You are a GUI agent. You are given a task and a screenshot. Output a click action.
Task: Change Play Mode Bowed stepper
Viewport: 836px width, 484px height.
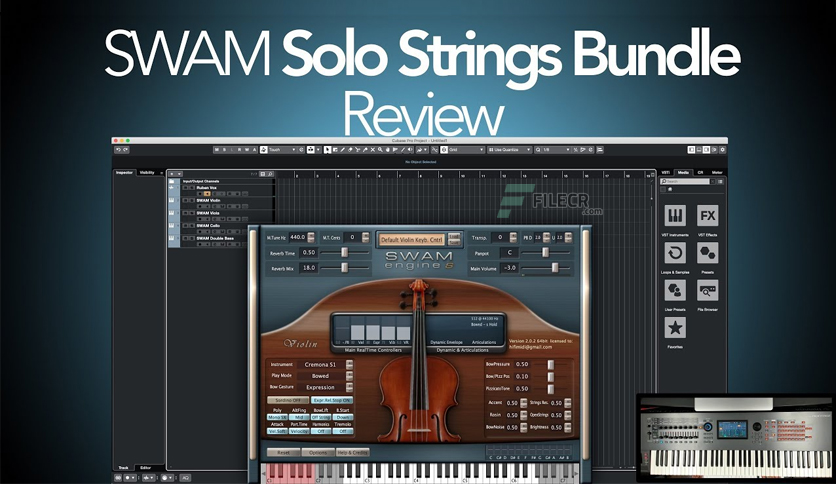pyautogui.click(x=349, y=376)
